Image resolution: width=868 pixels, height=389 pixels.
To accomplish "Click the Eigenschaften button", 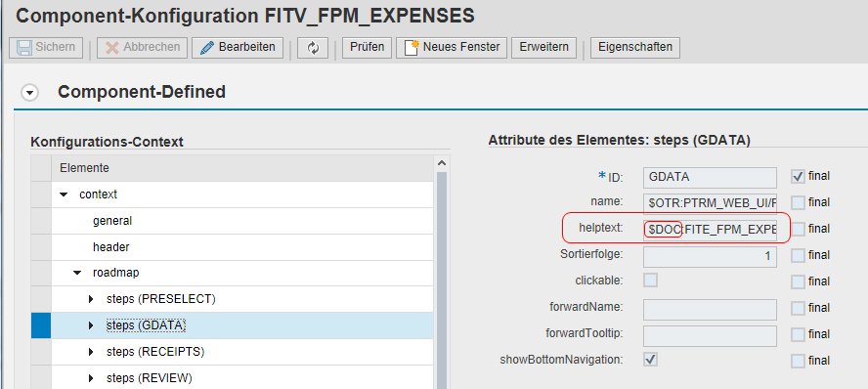I will click(635, 48).
